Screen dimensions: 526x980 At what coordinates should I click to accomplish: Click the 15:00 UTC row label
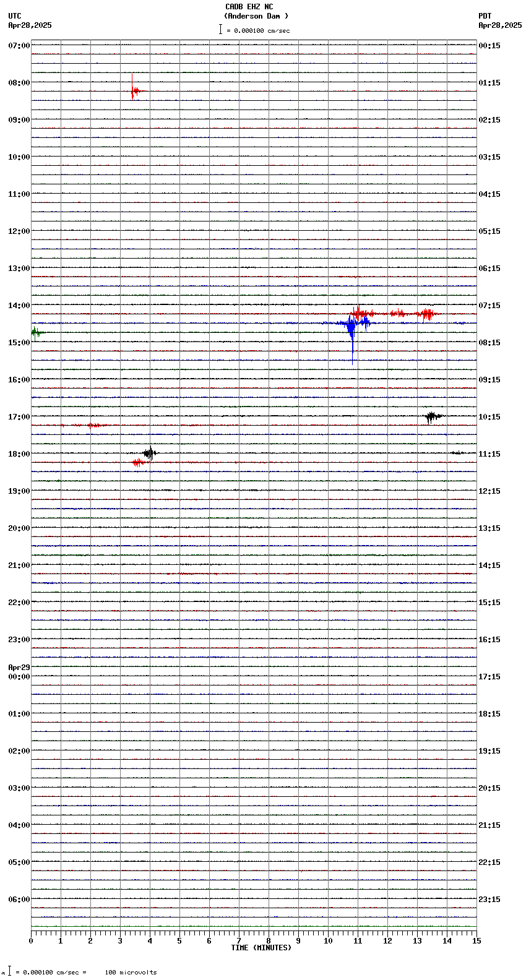click(x=19, y=343)
